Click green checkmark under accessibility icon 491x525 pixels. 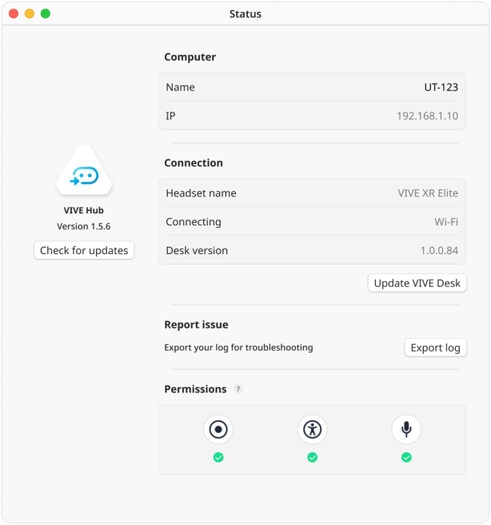point(312,457)
